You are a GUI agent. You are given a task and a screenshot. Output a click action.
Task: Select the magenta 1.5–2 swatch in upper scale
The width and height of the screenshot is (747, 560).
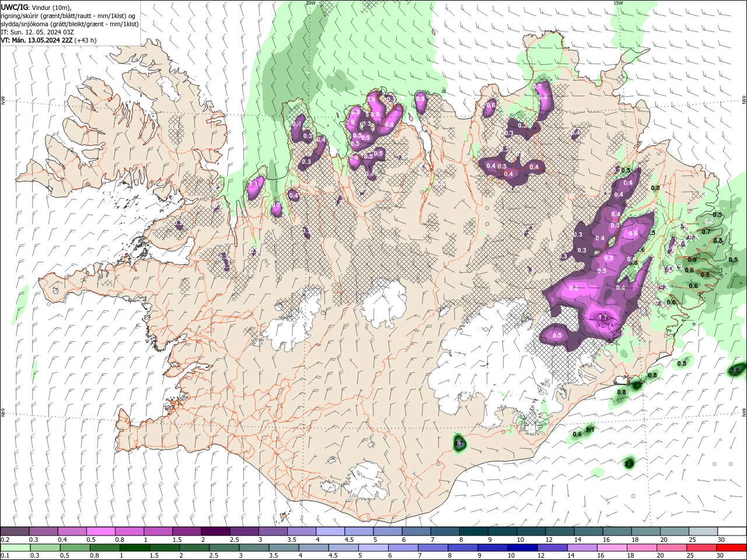(187, 531)
